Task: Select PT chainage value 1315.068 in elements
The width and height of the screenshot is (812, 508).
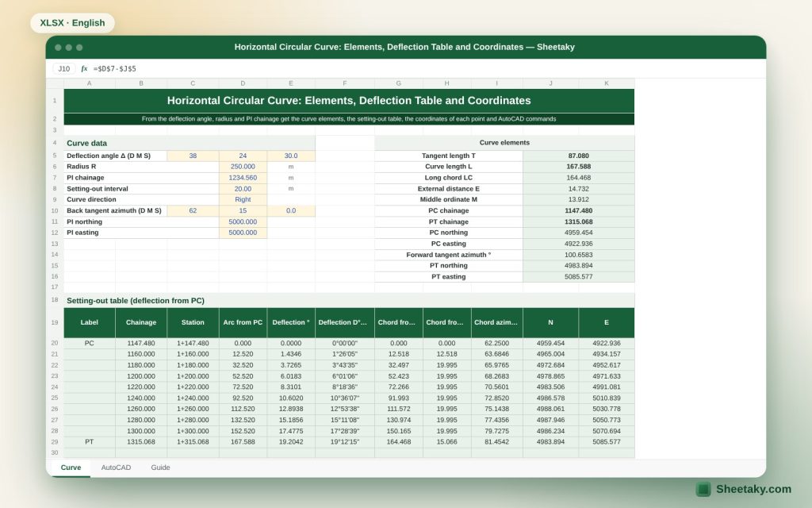Action: coord(578,222)
